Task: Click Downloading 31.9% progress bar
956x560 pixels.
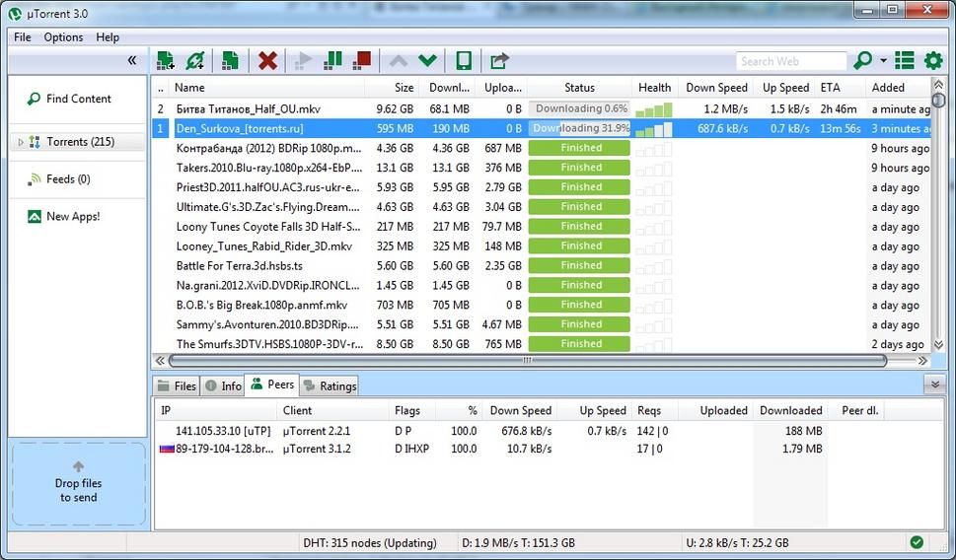Action: pos(579,128)
